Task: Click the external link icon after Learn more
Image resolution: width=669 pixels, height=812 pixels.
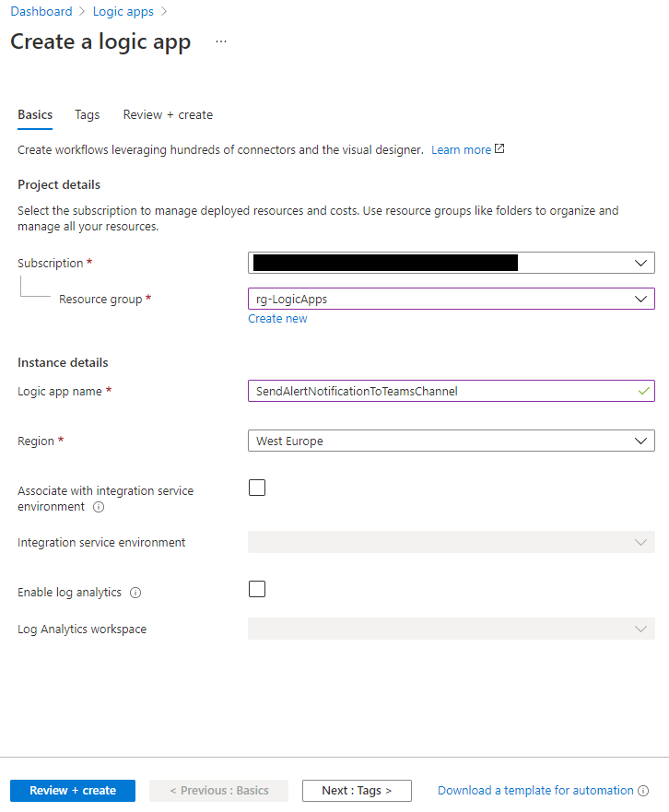Action: (x=499, y=149)
